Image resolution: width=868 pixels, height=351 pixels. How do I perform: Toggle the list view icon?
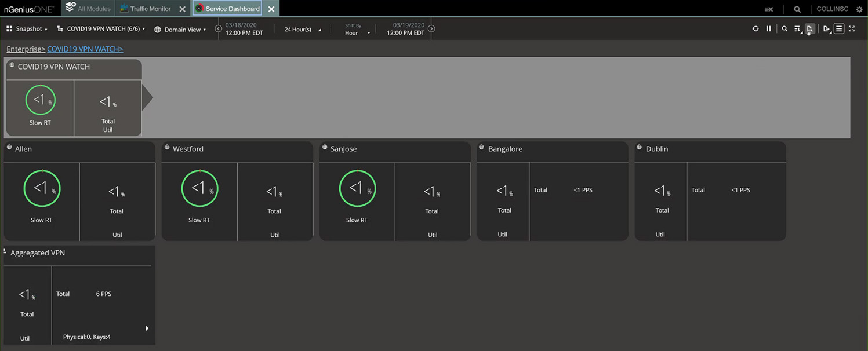point(839,29)
